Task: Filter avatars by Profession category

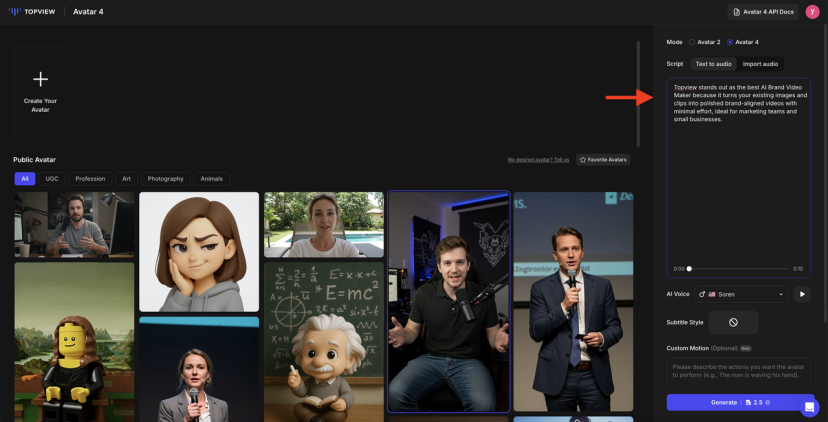Action: [x=90, y=179]
